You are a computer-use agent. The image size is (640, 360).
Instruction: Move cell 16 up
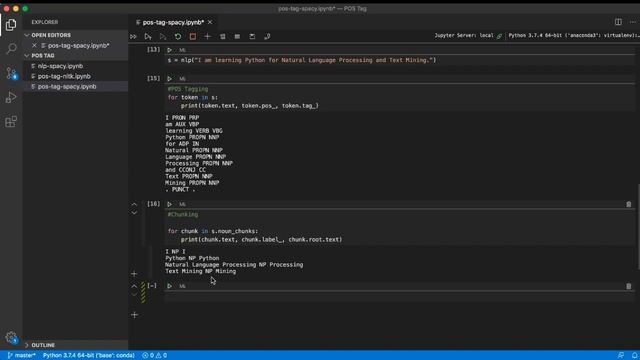[134, 204]
